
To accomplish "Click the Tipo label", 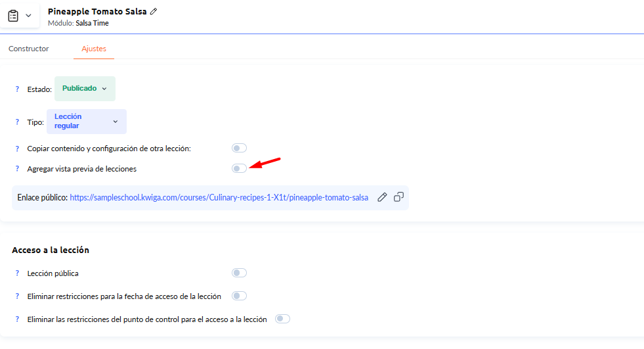I will coord(35,122).
